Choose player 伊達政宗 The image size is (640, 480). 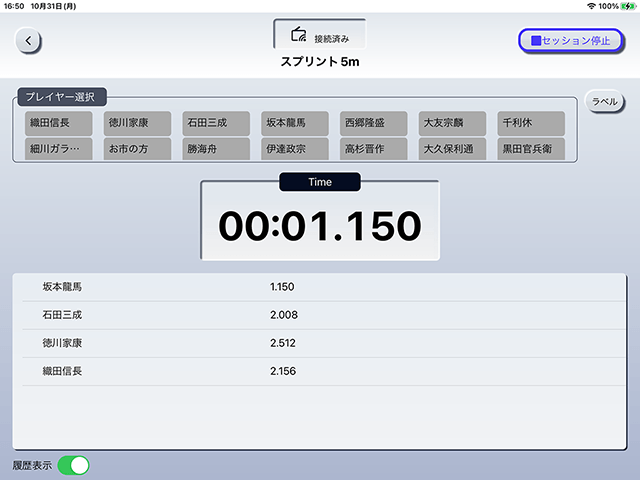tap(295, 149)
